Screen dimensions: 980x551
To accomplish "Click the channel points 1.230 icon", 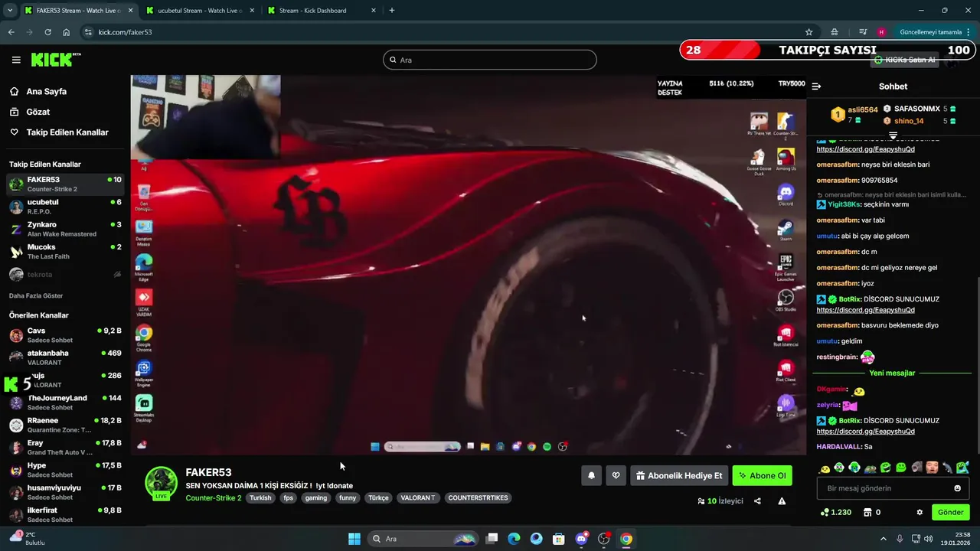I will pos(825,512).
